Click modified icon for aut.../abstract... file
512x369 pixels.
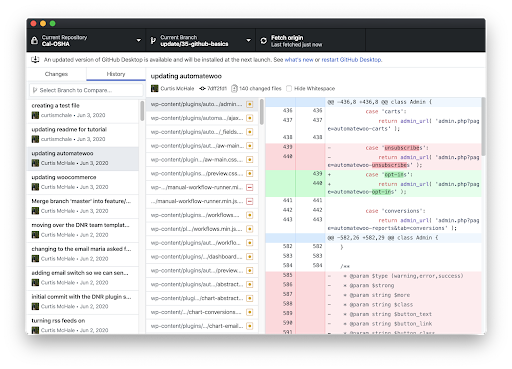pyautogui.click(x=249, y=284)
